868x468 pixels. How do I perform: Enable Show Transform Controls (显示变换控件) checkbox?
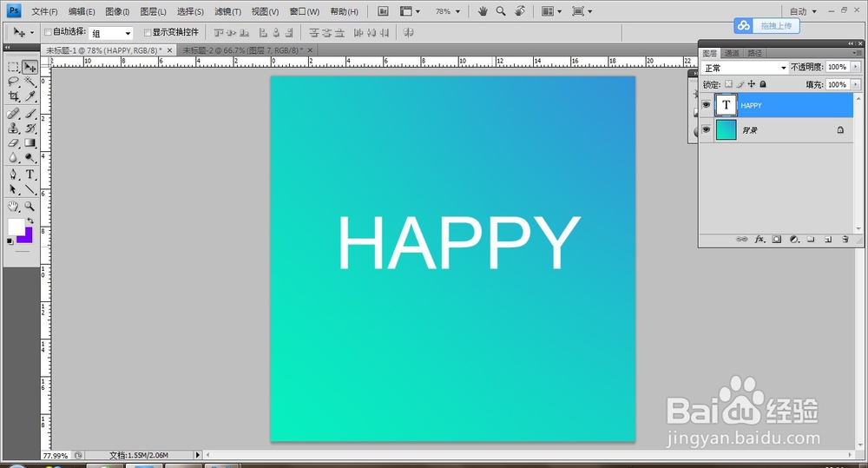148,33
